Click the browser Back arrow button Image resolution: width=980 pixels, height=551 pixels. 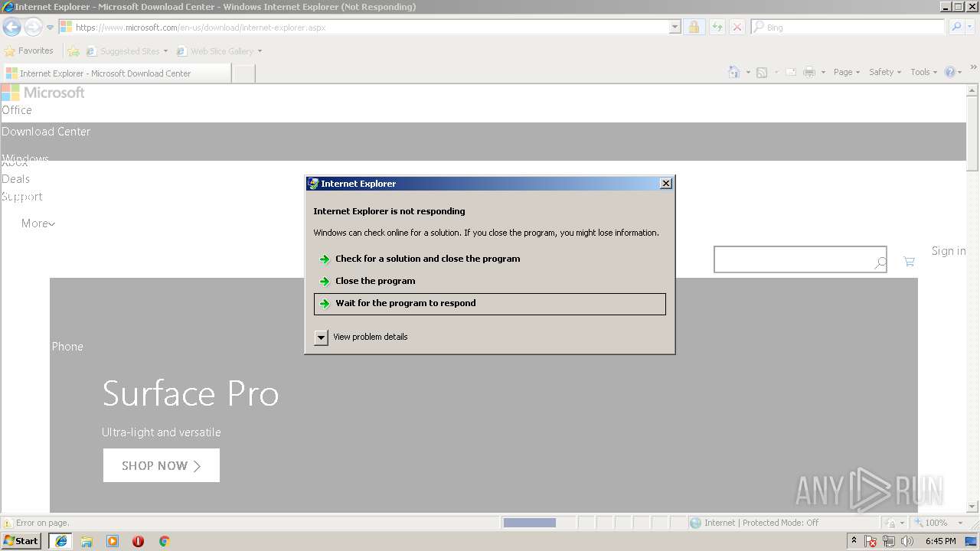tap(11, 28)
